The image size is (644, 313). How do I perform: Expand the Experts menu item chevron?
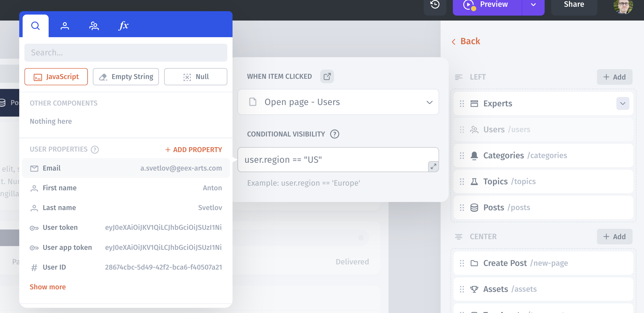point(623,103)
